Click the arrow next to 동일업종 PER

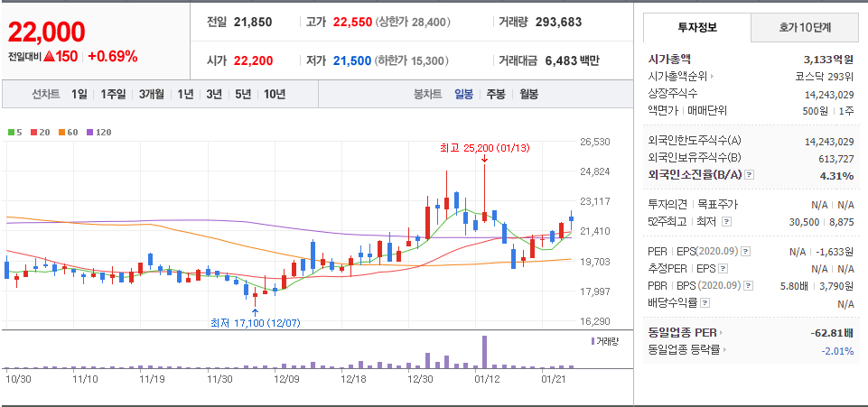click(721, 333)
